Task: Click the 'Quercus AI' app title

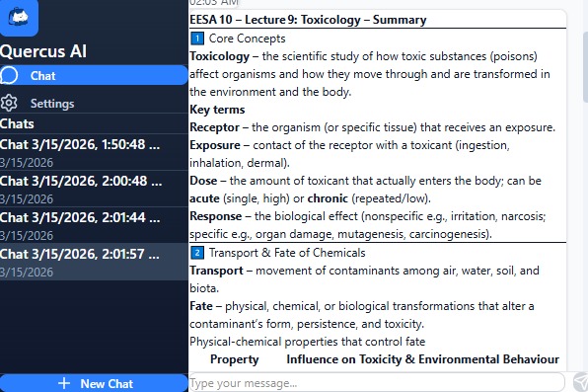Action: click(43, 51)
